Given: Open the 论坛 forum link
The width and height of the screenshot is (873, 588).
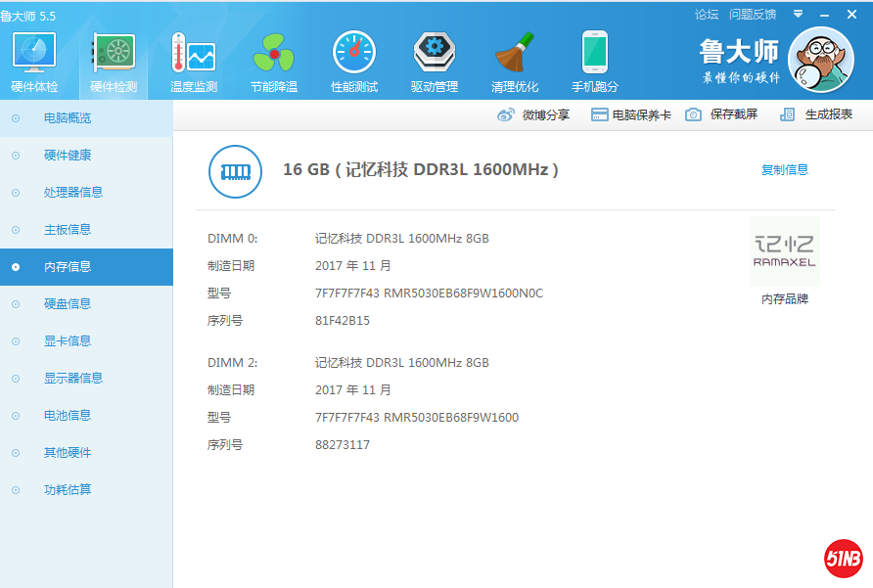Looking at the screenshot, I should (x=707, y=14).
